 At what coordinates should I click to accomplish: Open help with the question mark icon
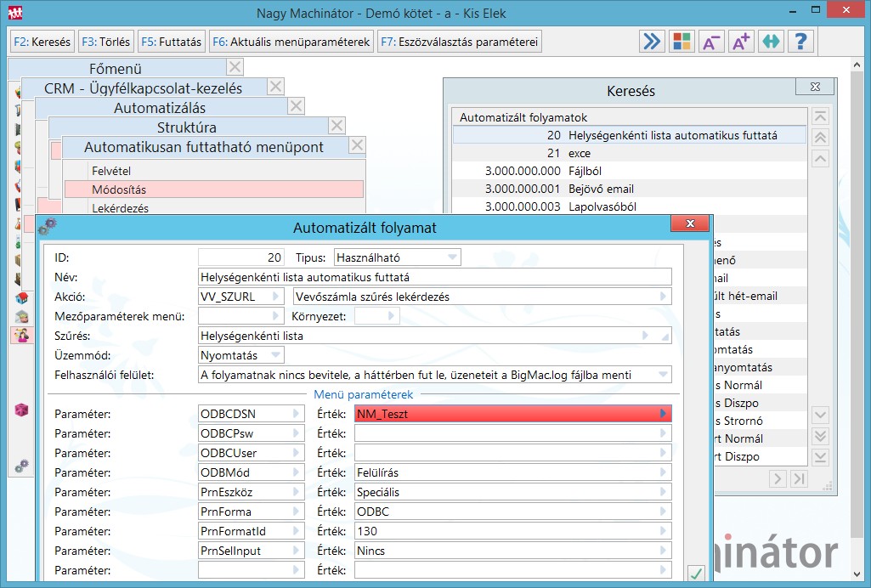(800, 41)
